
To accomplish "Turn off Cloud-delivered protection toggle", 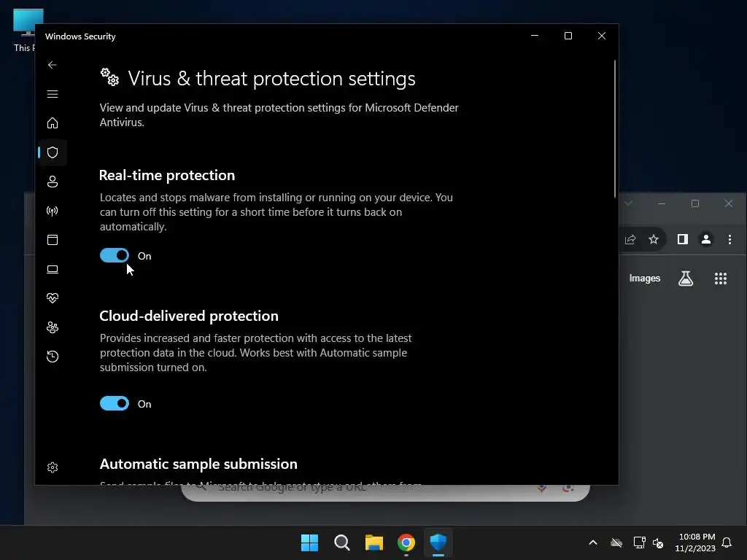I will [x=115, y=403].
